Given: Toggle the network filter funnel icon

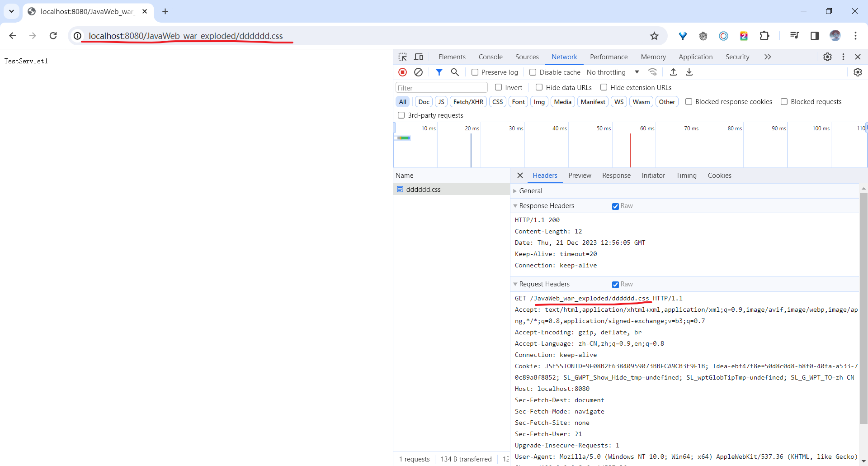Looking at the screenshot, I should tap(439, 72).
